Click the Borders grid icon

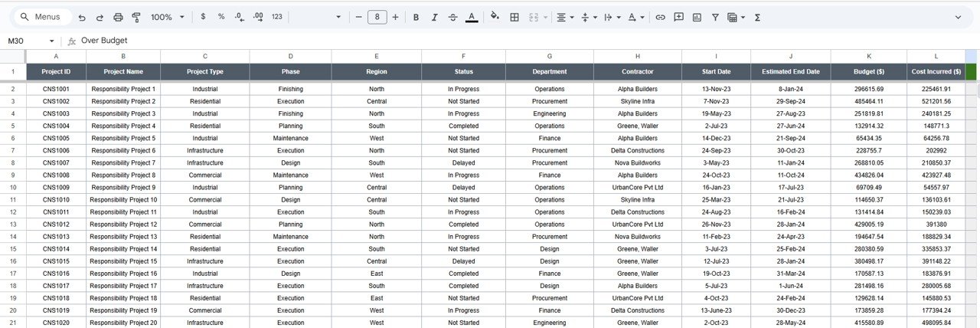[514, 17]
